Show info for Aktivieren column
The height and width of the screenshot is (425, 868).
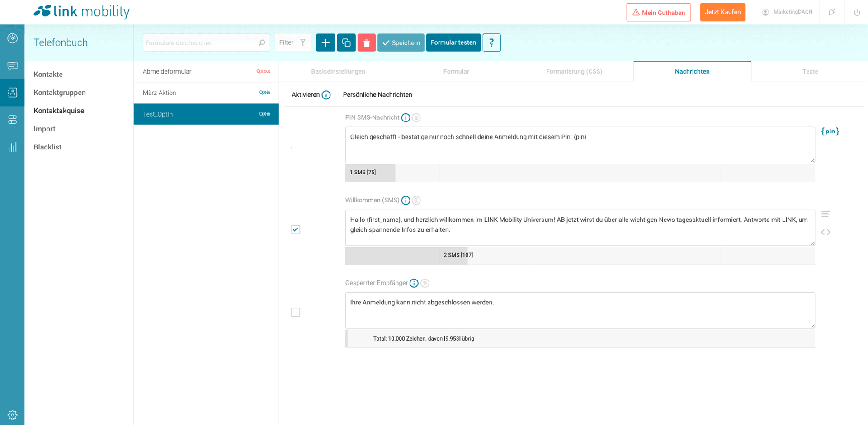click(326, 95)
